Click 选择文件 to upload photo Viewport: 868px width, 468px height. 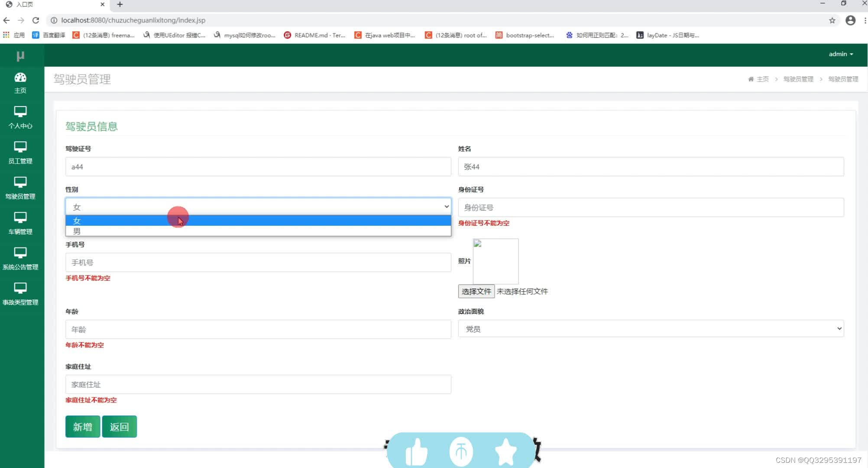click(476, 292)
